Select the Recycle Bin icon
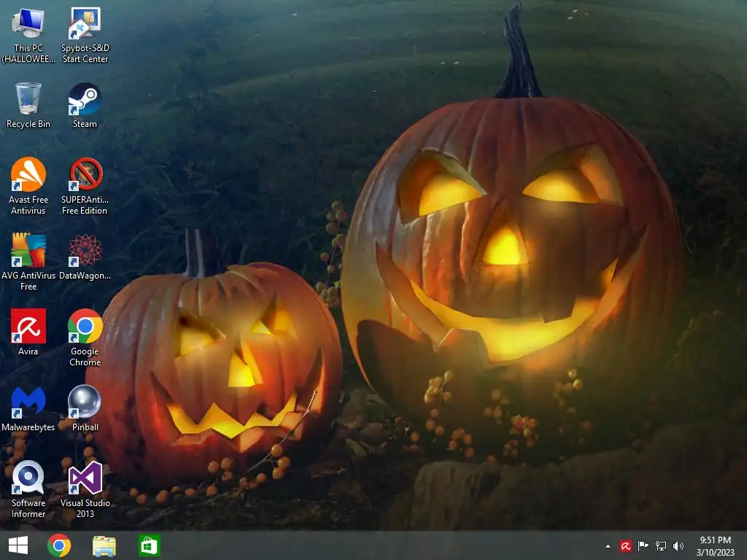Image resolution: width=747 pixels, height=560 pixels. point(28,105)
